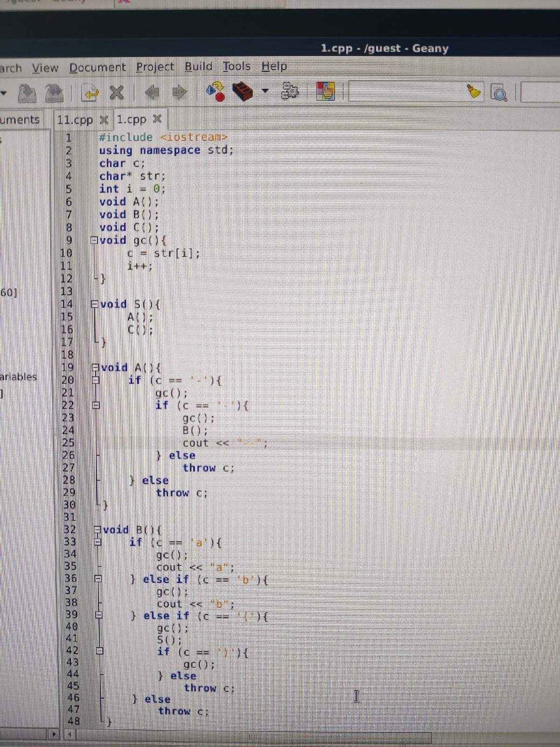This screenshot has width=560, height=747.
Task: Click the left arrow on the editor's horizontal scrollbar
Action: point(70,735)
